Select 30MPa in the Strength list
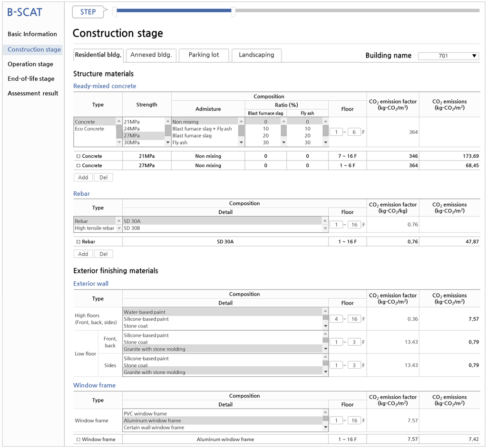 point(131,143)
